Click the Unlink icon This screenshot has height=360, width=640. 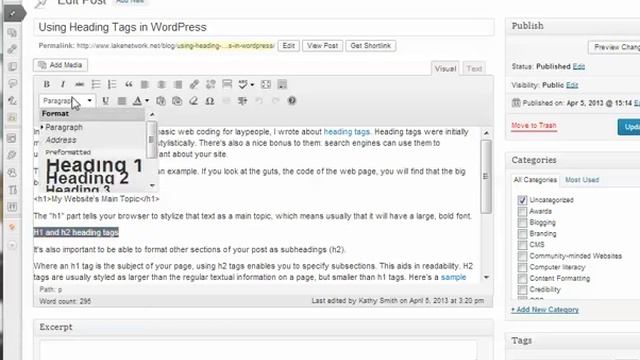211,84
